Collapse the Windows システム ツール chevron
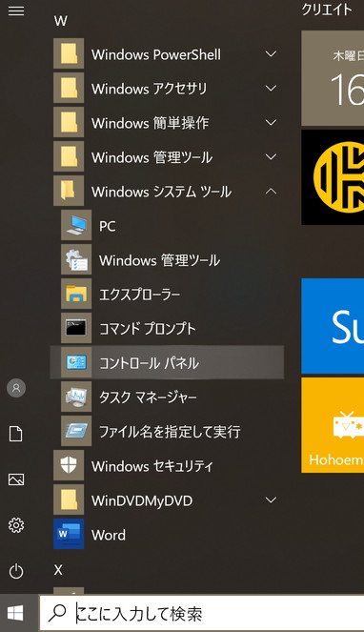Image resolution: width=364 pixels, height=632 pixels. click(271, 191)
